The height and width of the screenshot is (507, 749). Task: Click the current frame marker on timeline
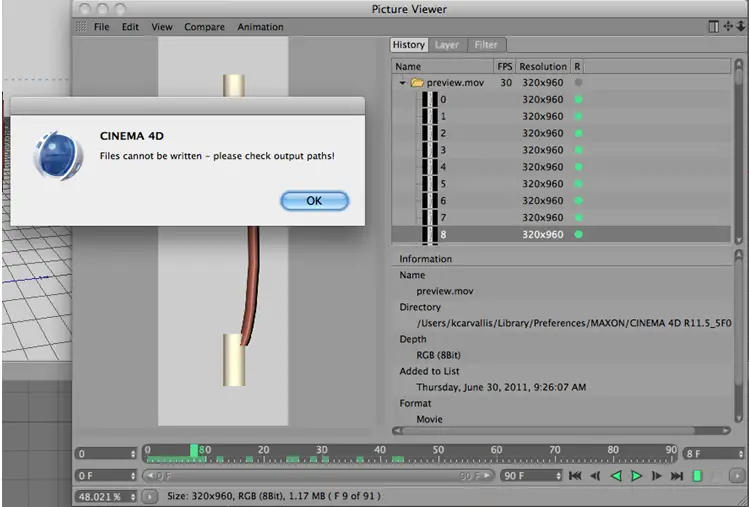coord(193,451)
